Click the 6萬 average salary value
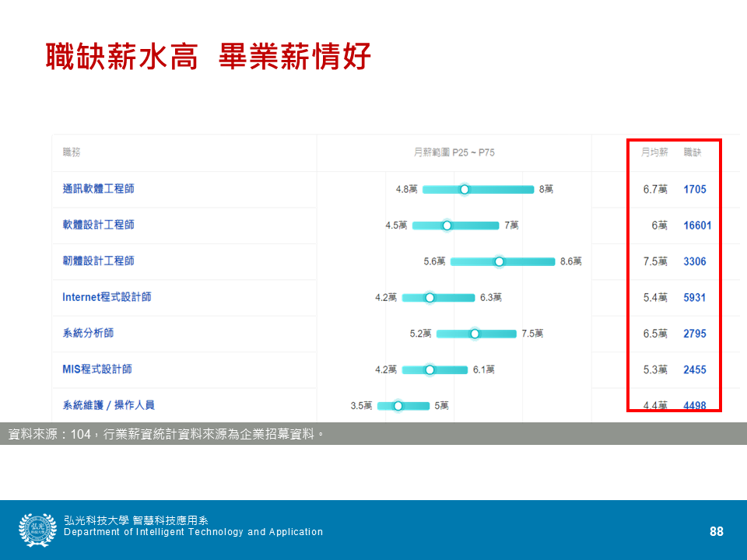Image resolution: width=747 pixels, height=560 pixels. (659, 226)
